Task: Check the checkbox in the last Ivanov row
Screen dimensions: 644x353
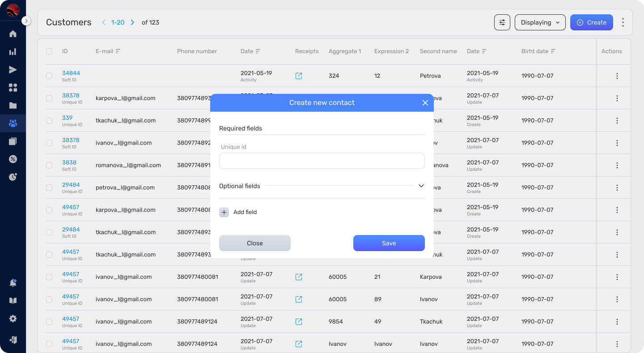Action: click(x=49, y=344)
